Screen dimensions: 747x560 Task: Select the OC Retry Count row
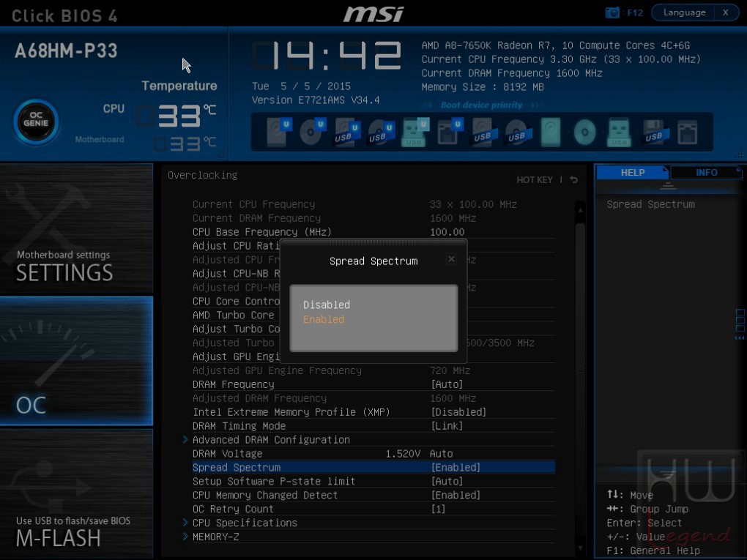tap(373, 509)
